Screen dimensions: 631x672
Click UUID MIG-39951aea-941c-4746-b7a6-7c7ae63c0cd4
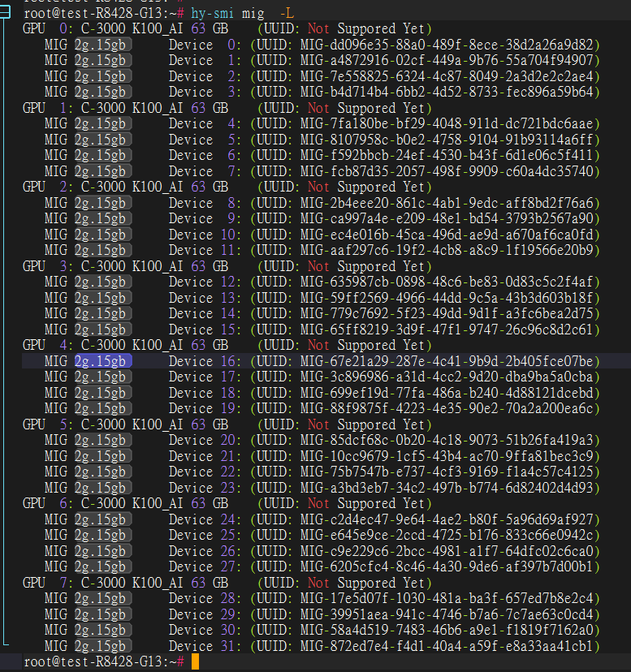(447, 614)
